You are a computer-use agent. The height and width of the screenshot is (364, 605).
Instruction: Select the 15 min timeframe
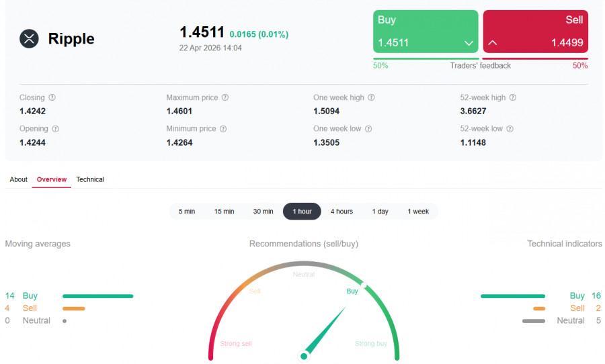tap(224, 212)
